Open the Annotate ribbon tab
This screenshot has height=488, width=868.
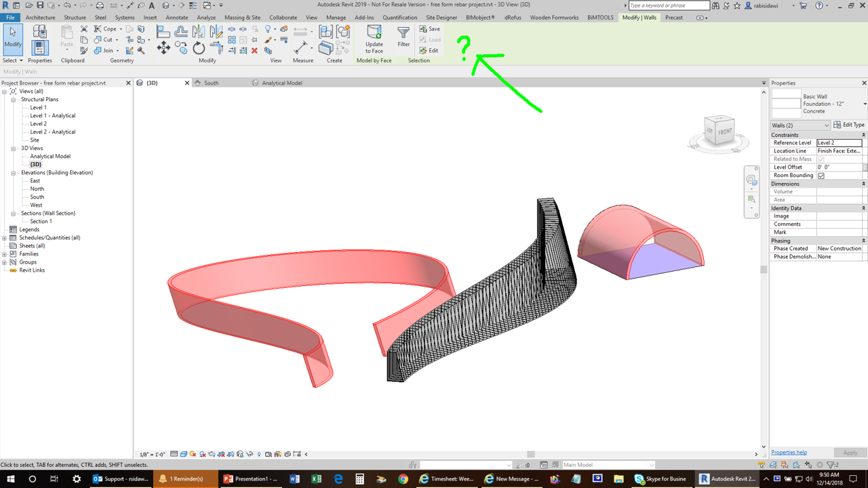177,18
